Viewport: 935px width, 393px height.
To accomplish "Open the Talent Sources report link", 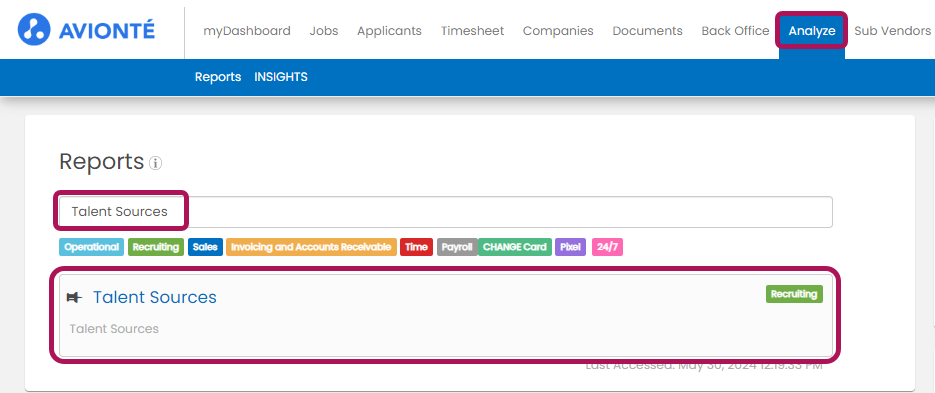I will [154, 298].
